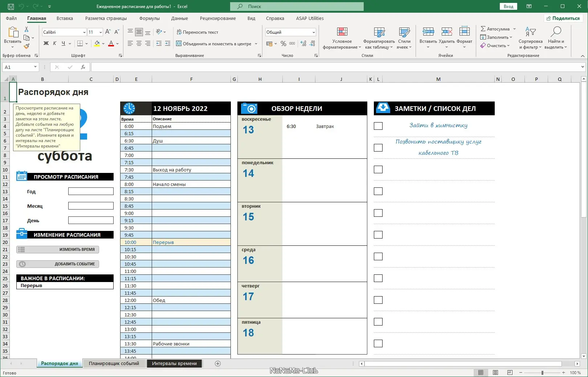Expand the formula bar
This screenshot has height=377, width=588.
coord(583,67)
